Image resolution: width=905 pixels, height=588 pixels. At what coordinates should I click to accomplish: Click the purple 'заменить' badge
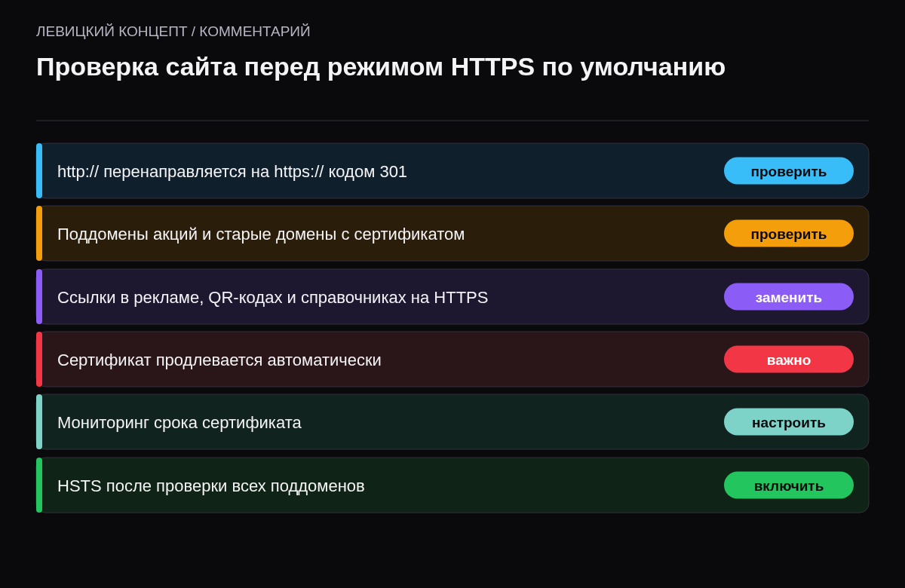point(789,297)
